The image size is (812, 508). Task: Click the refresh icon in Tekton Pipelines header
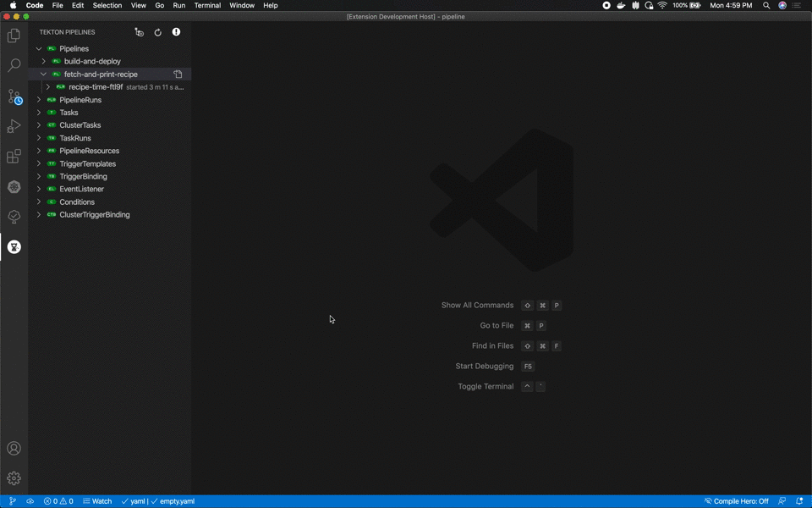158,32
